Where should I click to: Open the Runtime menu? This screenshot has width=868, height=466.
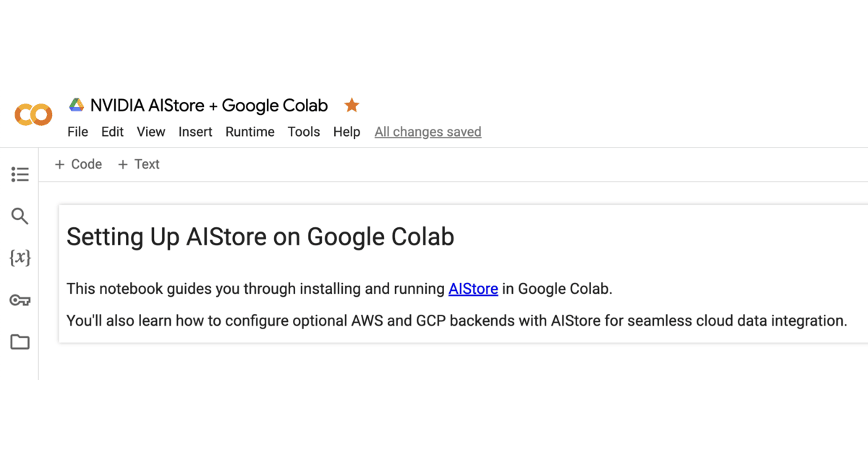[x=250, y=132]
